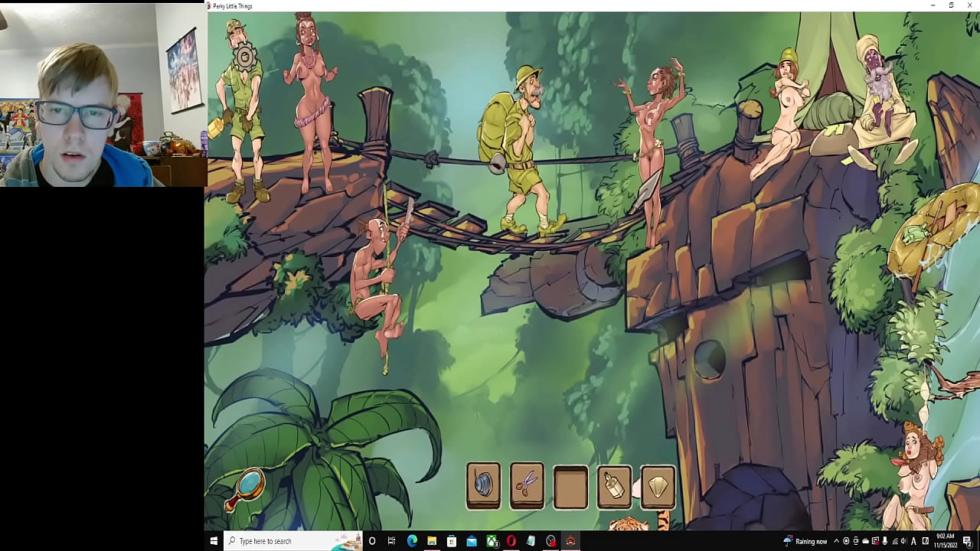Open the Opera browser taskbar icon

pos(511,541)
